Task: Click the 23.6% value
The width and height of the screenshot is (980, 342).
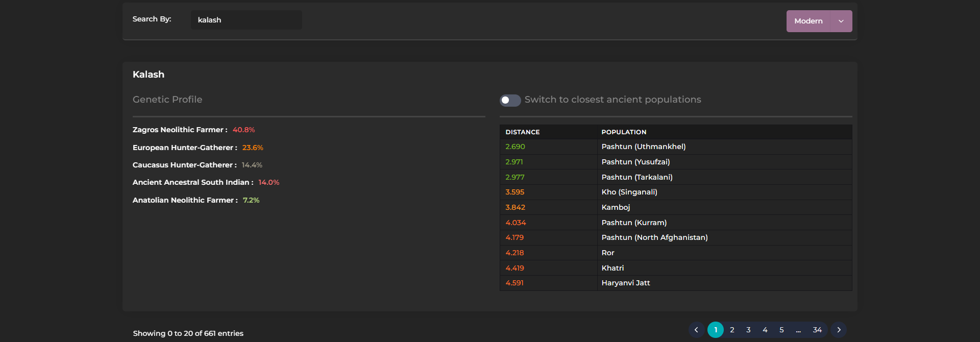Action: [x=253, y=148]
